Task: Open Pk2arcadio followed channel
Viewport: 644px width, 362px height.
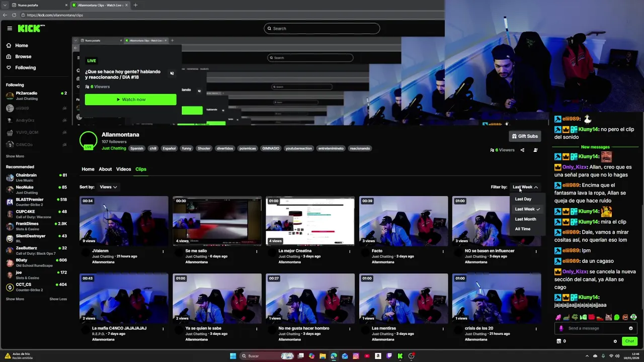Action: [x=36, y=96]
